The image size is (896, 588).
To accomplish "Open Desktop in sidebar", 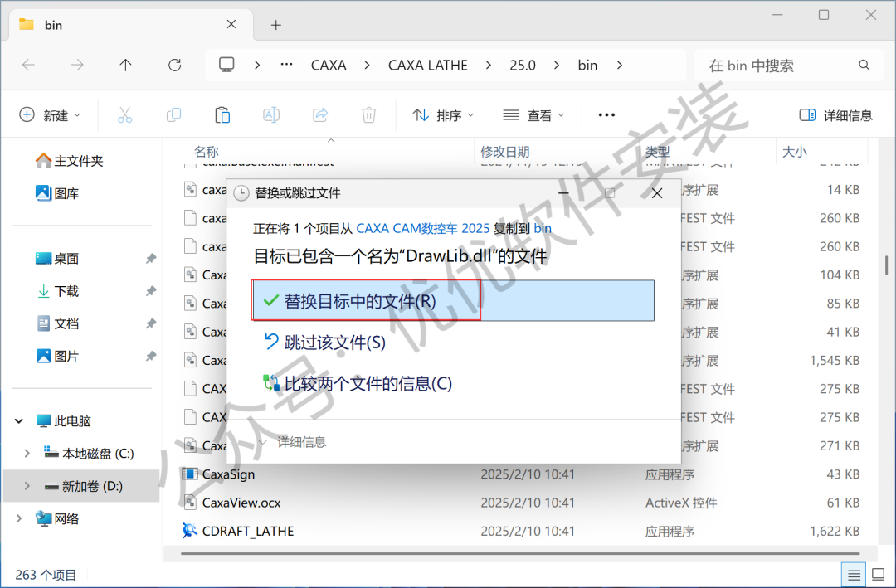I will pyautogui.click(x=57, y=259).
